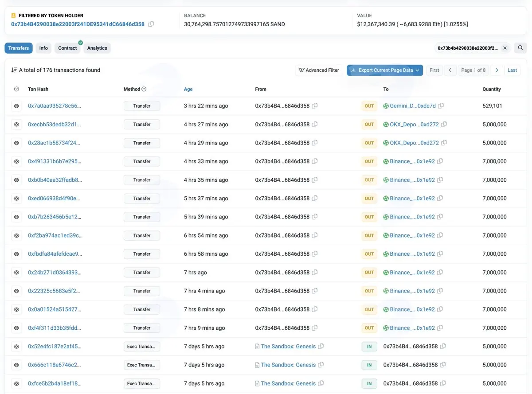Preview transaction 0x491331b6b7e295 with eye icon
Viewport: 532px width, 394px height.
16,161
